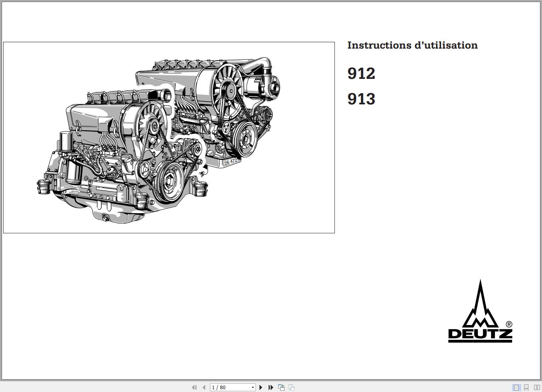The height and width of the screenshot is (392, 542).
Task: Open the page number dropdown arrow
Action: coord(252,387)
